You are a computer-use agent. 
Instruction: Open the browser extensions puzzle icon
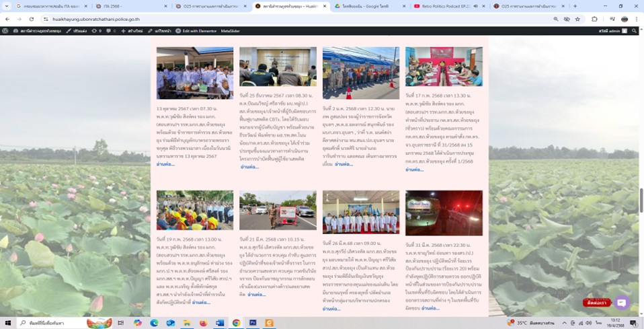(594, 19)
